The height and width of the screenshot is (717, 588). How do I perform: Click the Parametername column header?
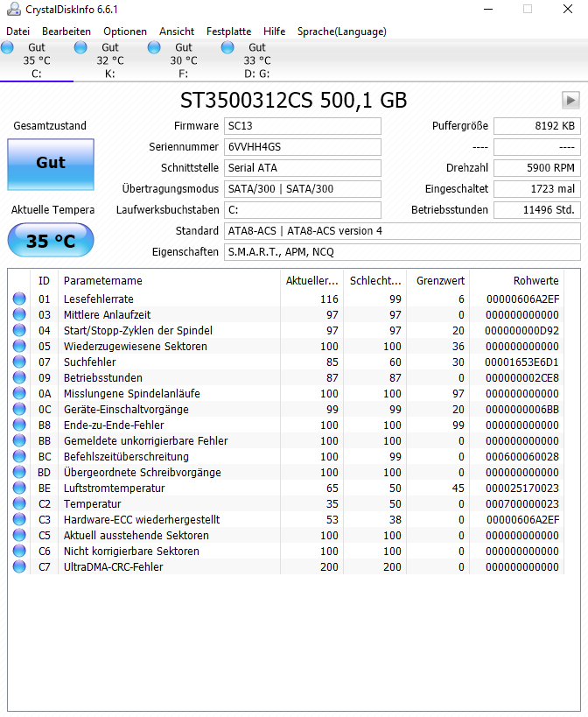pyautogui.click(x=169, y=281)
